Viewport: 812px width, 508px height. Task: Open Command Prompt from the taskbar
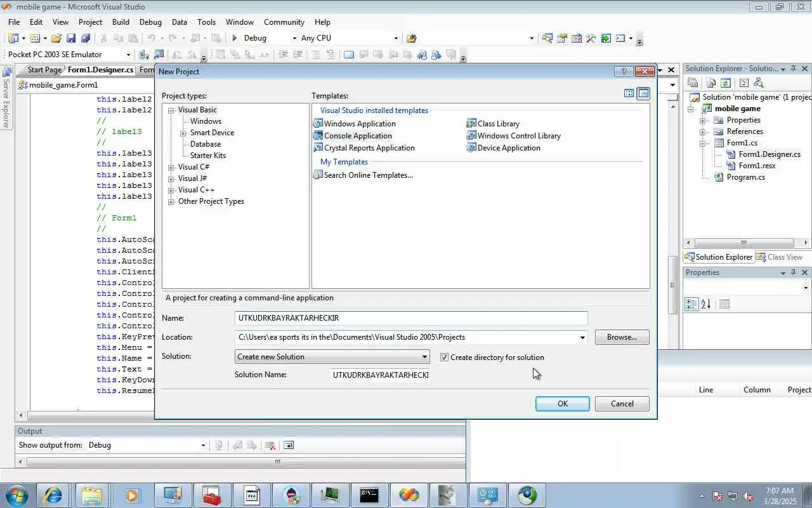(369, 495)
